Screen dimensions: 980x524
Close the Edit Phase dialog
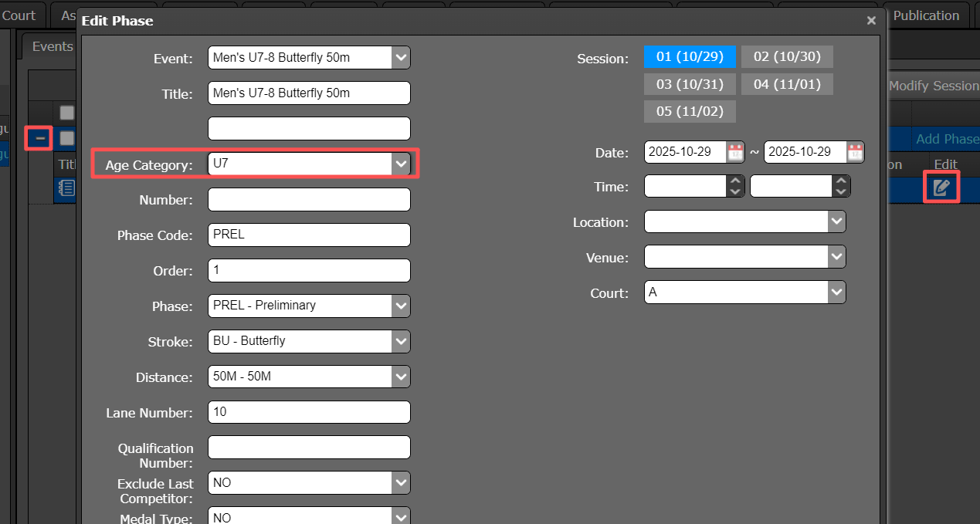tap(871, 21)
